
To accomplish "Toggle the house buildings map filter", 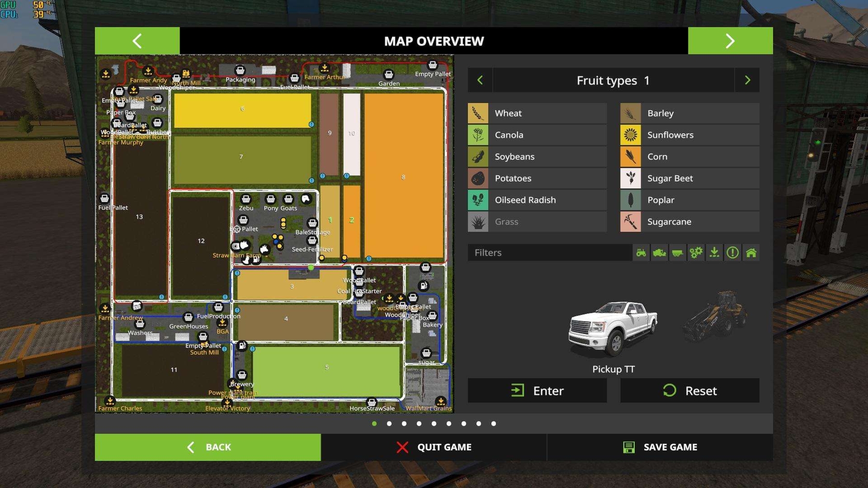I will [x=751, y=252].
